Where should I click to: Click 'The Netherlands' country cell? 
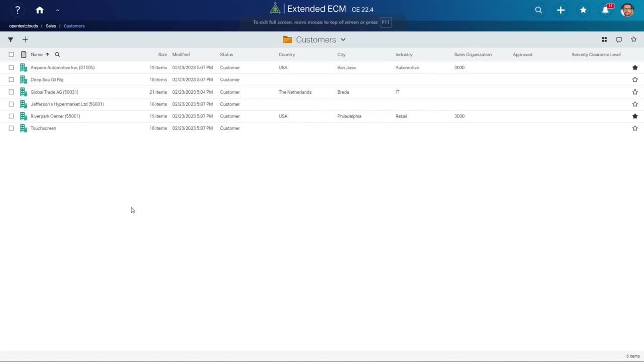tap(295, 92)
